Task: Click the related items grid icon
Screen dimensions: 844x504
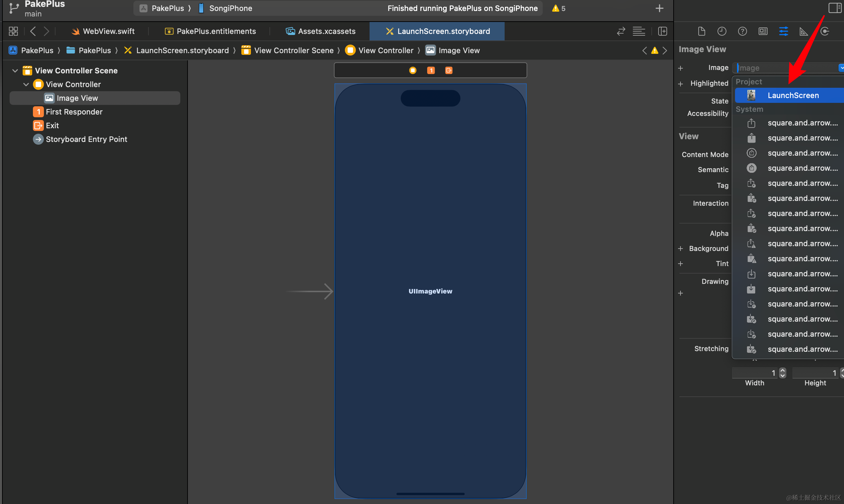Action: (x=13, y=32)
